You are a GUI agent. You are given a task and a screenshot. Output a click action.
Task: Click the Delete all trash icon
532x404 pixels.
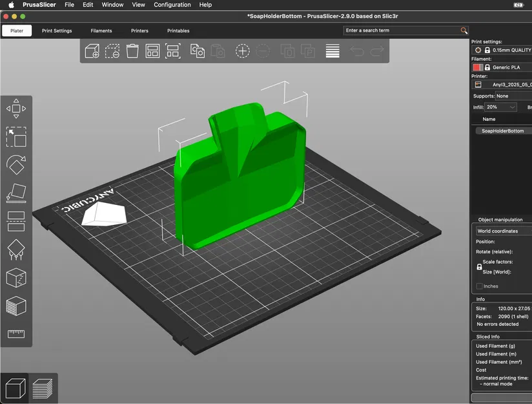point(132,51)
